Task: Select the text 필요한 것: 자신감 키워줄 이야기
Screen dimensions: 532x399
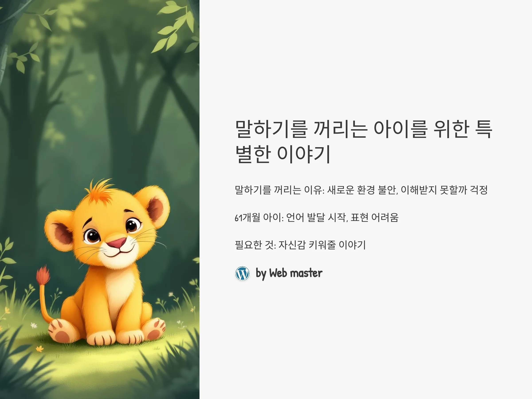Action: [300, 245]
